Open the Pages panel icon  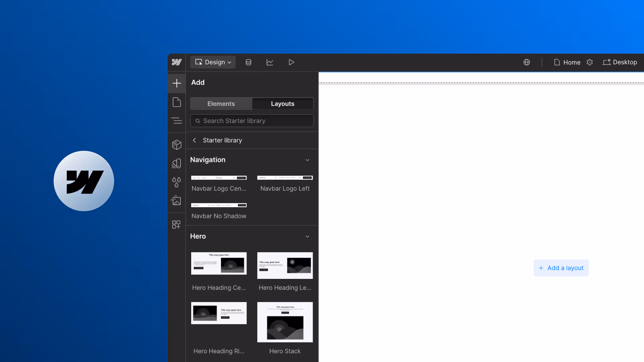(177, 102)
